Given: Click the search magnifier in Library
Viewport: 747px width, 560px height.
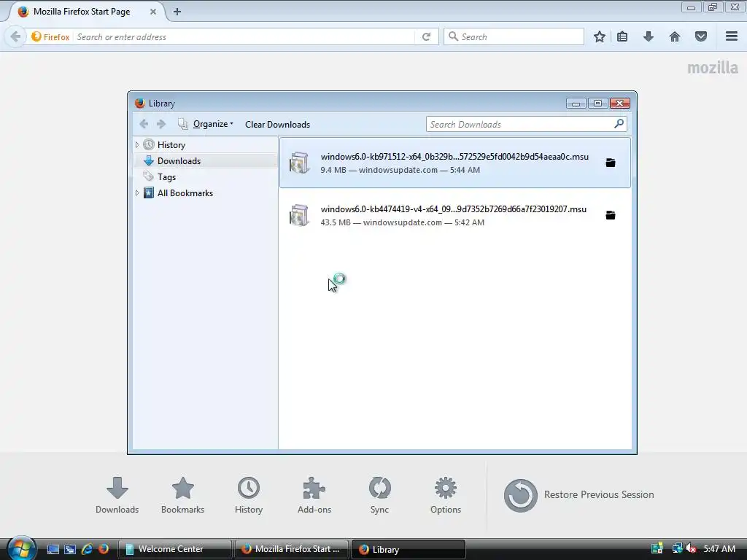Looking at the screenshot, I should click(619, 124).
